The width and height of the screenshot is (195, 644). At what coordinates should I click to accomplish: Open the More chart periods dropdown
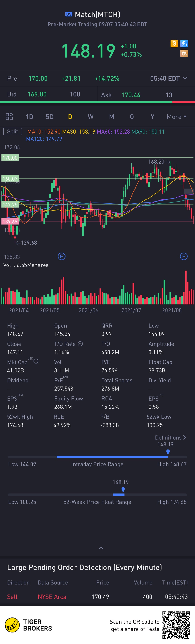pyautogui.click(x=176, y=117)
